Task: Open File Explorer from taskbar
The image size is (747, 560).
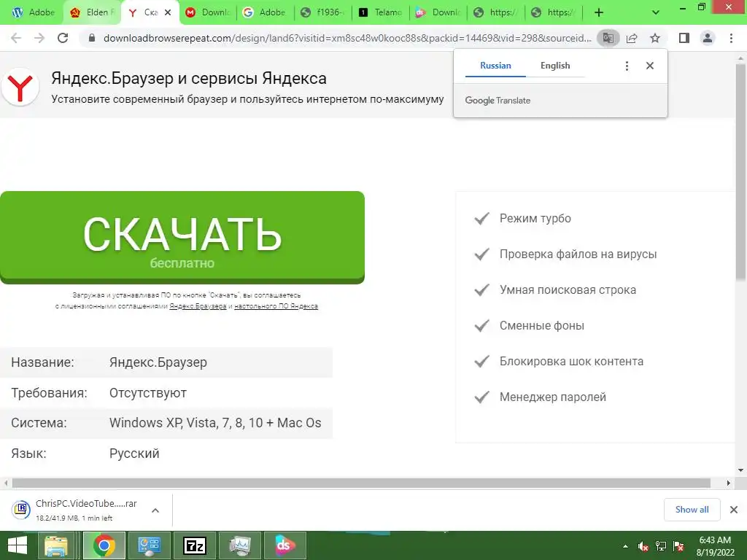Action: 55,545
